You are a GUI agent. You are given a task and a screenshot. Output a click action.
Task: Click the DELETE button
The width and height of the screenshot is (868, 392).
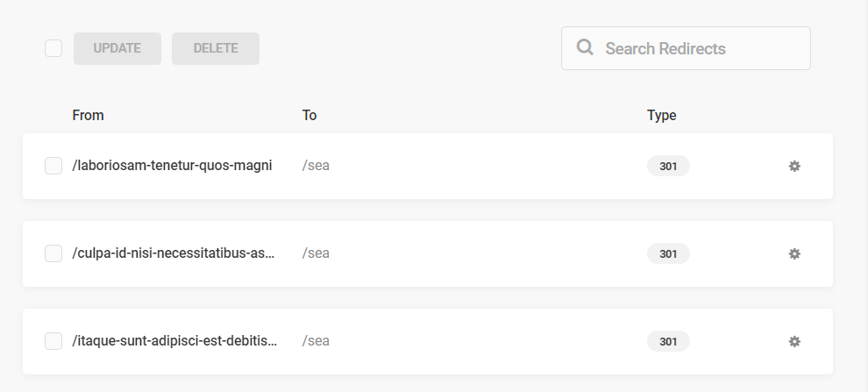click(216, 48)
